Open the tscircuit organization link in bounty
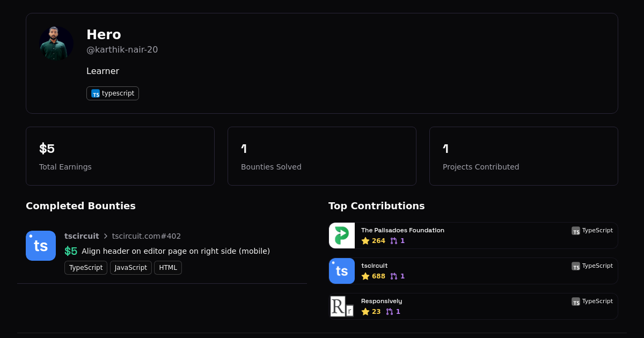The height and width of the screenshot is (338, 644). (82, 236)
